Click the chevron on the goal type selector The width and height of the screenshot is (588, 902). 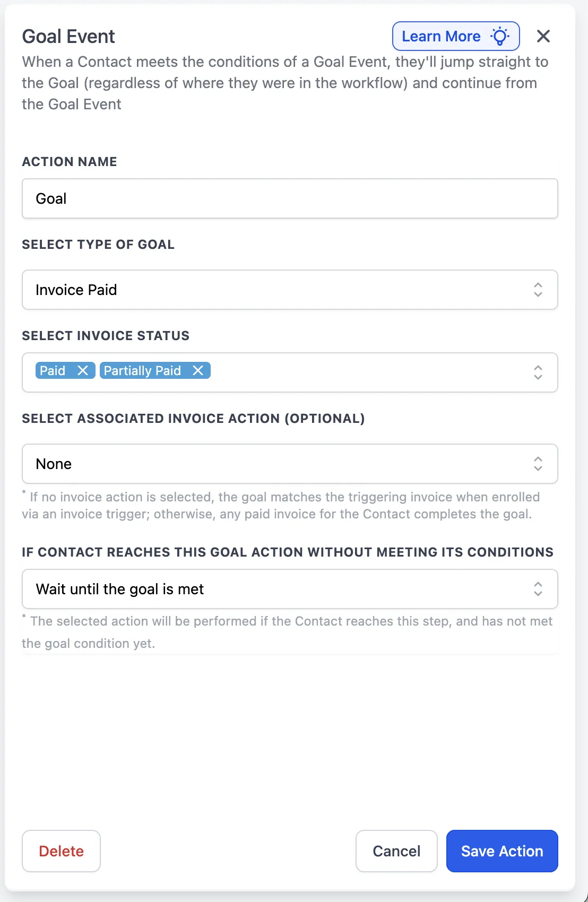(x=538, y=290)
